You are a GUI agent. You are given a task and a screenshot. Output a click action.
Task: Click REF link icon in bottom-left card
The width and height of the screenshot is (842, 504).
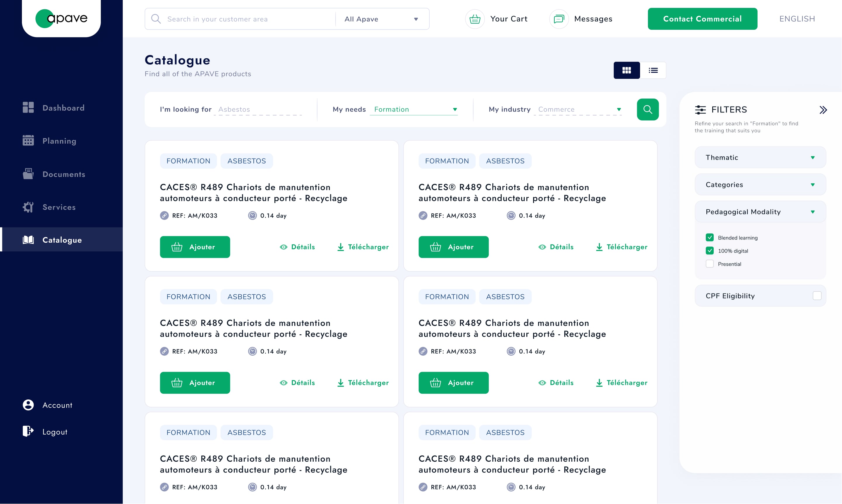(164, 487)
